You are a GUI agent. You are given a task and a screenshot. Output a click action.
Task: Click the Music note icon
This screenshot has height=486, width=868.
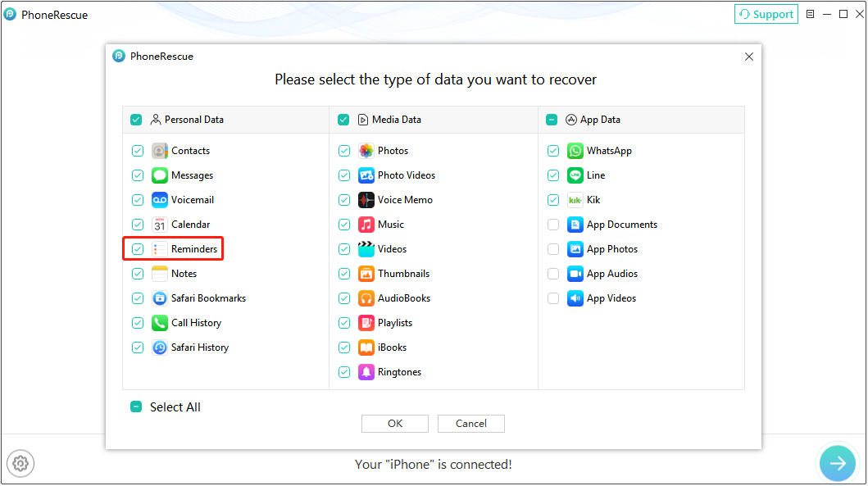click(x=366, y=225)
